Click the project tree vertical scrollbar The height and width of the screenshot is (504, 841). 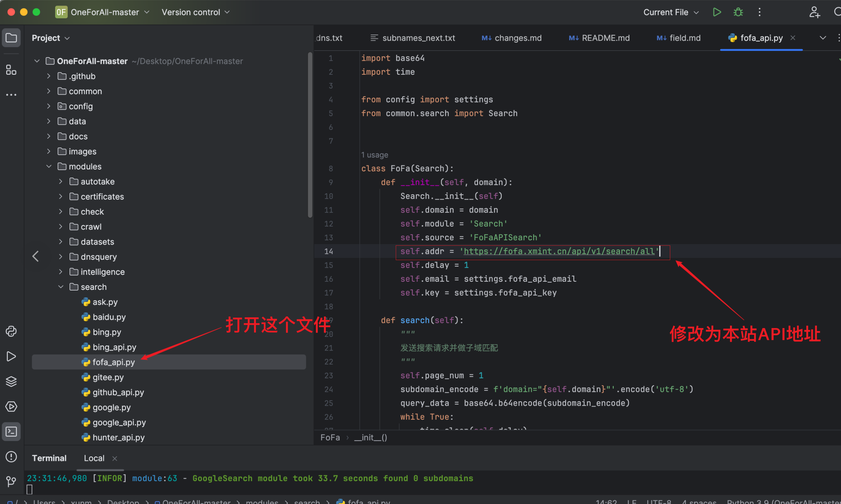point(310,136)
